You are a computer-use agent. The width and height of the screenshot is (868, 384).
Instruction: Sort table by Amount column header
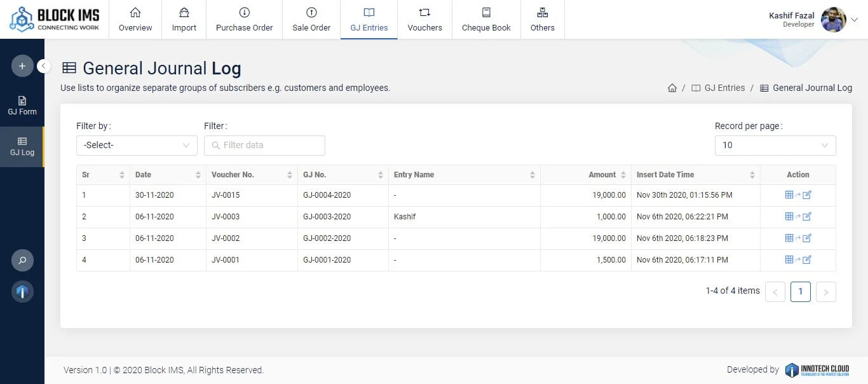click(602, 175)
